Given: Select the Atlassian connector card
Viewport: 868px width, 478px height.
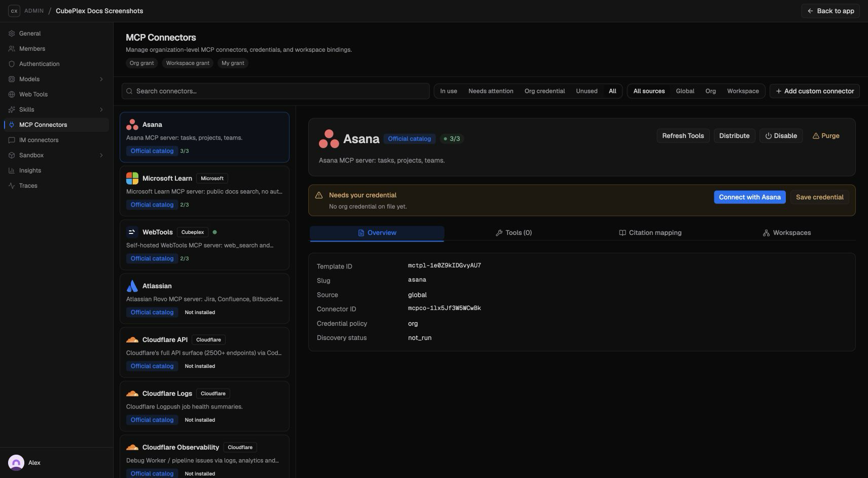Looking at the screenshot, I should [x=204, y=298].
